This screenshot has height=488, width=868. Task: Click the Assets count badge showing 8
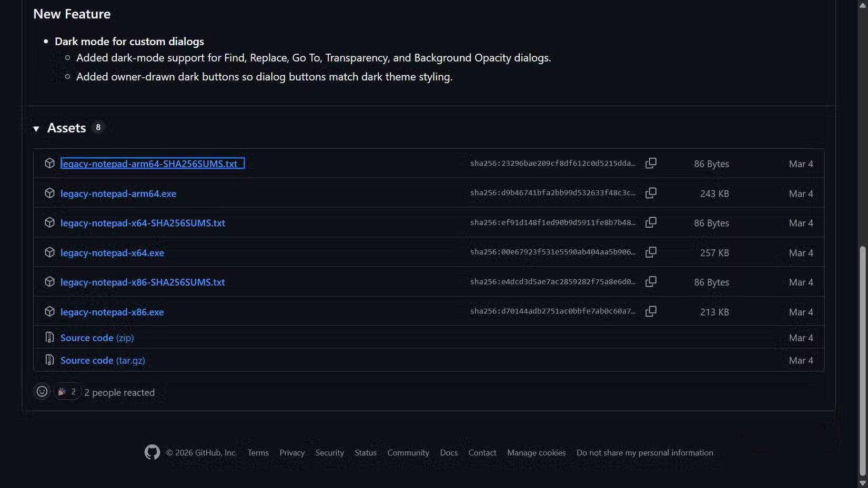pyautogui.click(x=98, y=127)
